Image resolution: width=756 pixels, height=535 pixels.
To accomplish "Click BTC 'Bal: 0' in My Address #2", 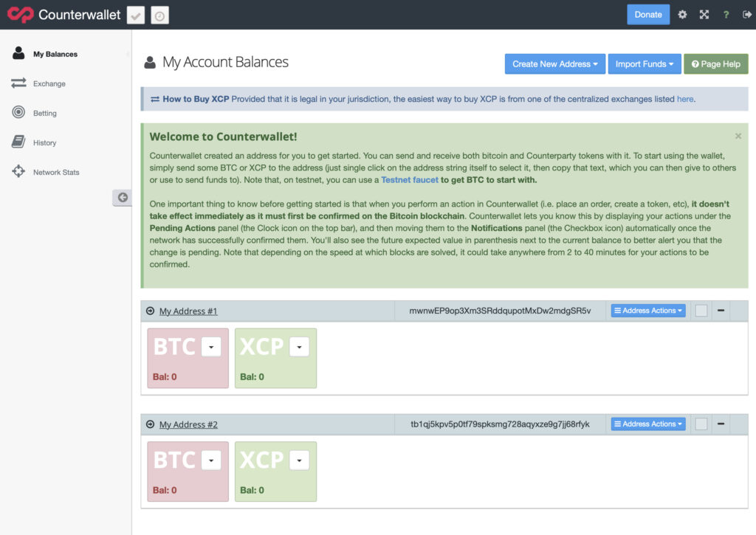I will tap(165, 490).
